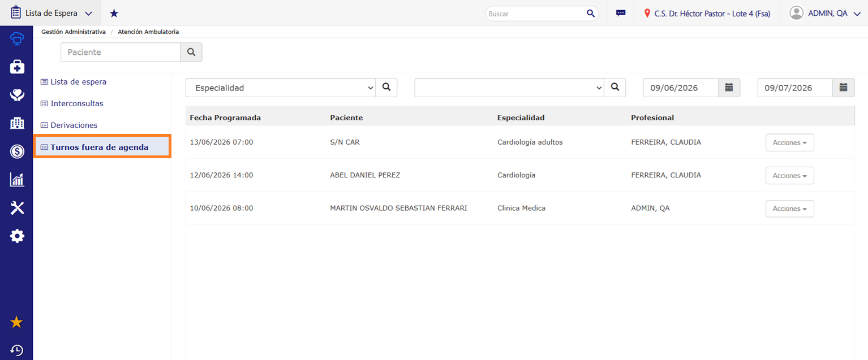868x360 pixels.
Task: Click the Paciente search magnifier button
Action: (x=191, y=52)
